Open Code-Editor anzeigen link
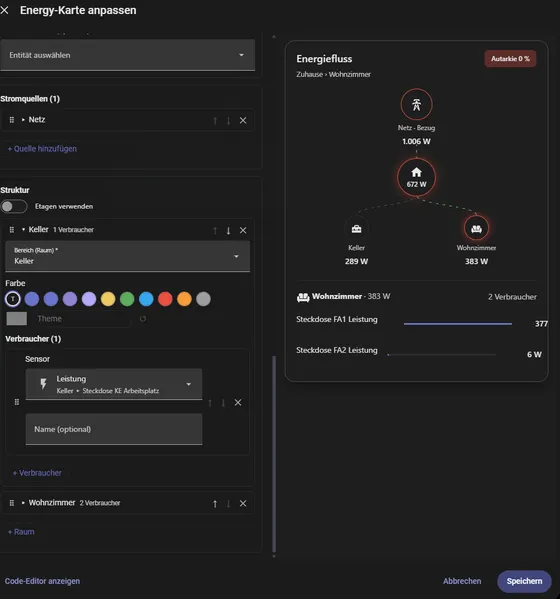 42,581
